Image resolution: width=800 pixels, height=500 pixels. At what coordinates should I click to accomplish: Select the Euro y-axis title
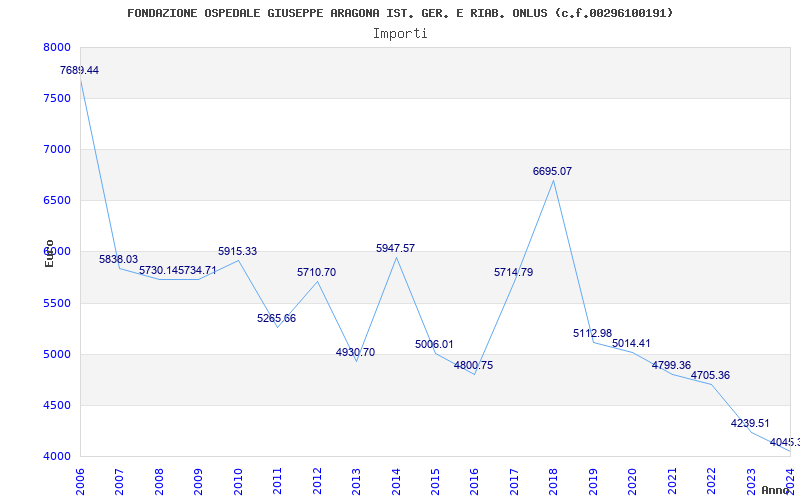point(49,253)
